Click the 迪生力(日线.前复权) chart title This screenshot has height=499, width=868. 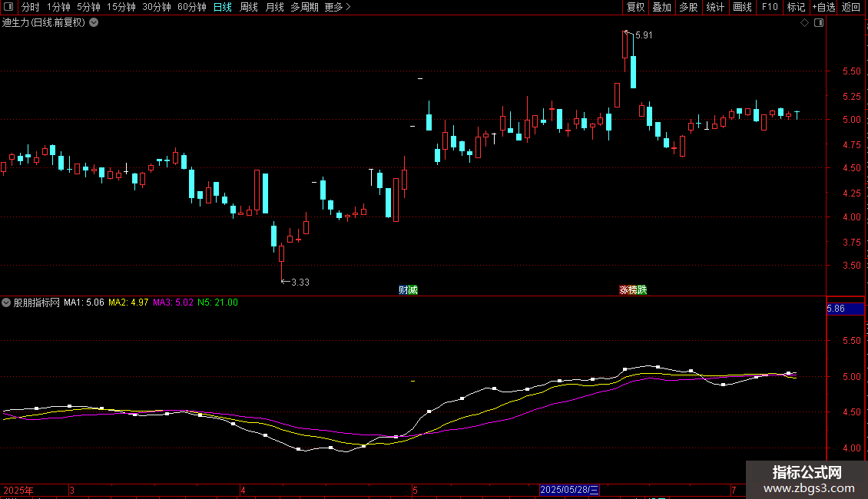coord(44,23)
